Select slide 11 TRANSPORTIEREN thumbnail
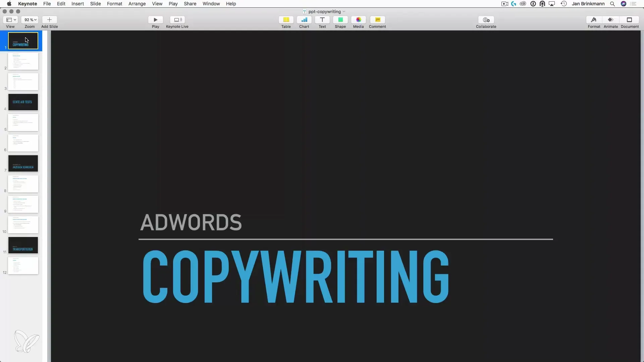The image size is (644, 362). [x=23, y=245]
